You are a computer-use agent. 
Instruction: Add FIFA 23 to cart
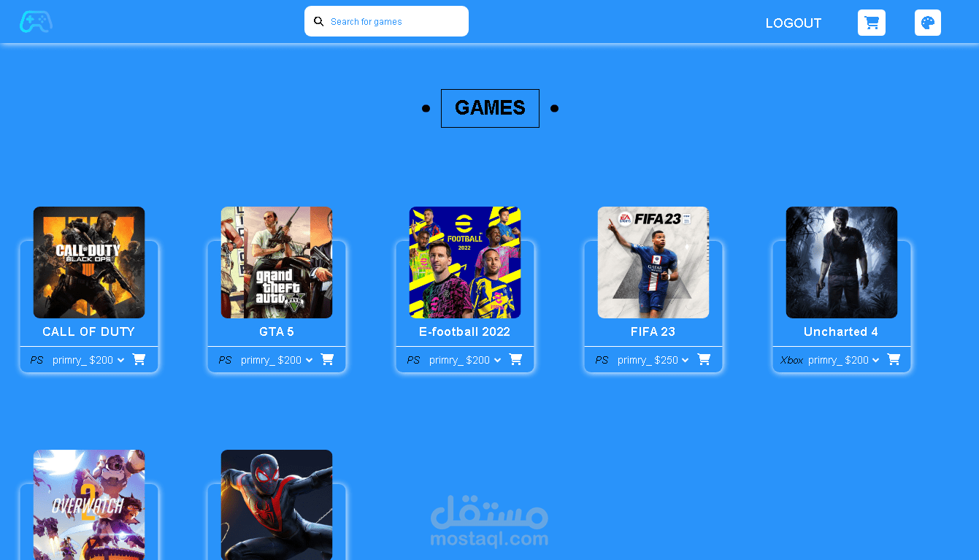(704, 359)
